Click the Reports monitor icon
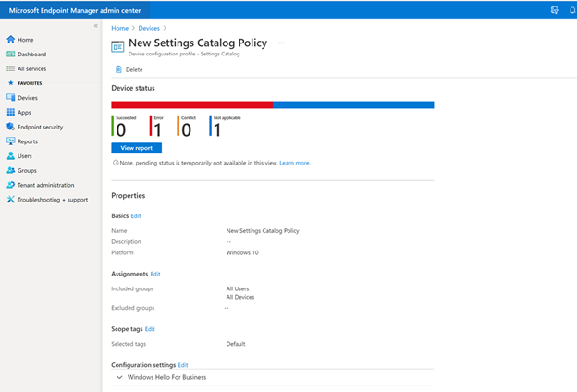The image size is (577, 392). [11, 141]
